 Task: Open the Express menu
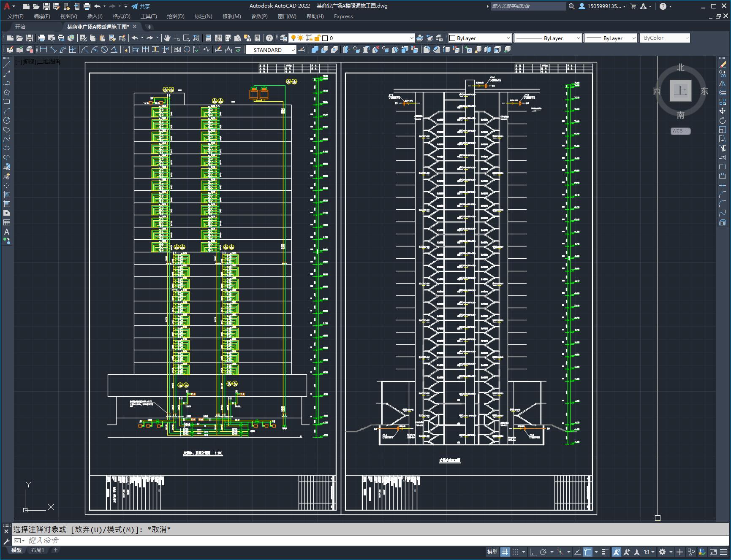pos(343,16)
